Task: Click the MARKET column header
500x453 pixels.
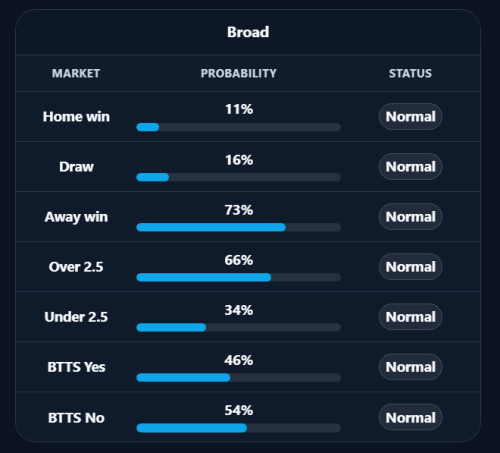Action: point(76,73)
